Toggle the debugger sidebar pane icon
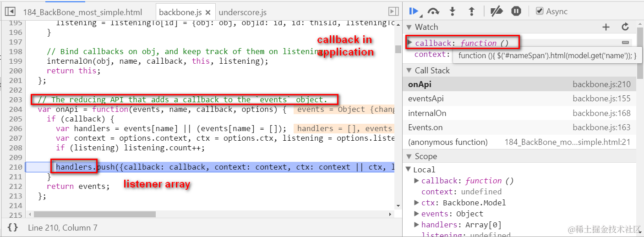This screenshot has height=237, width=644. coord(393,12)
